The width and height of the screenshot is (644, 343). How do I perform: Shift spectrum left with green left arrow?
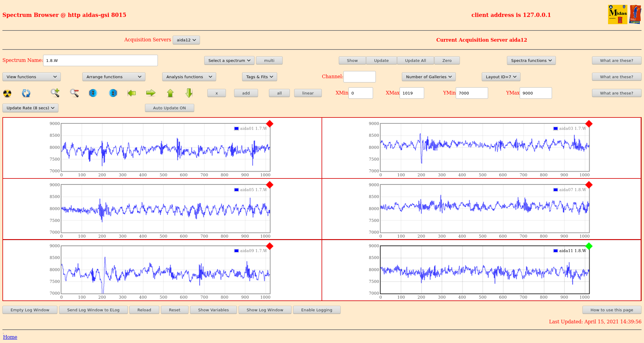[x=131, y=93]
